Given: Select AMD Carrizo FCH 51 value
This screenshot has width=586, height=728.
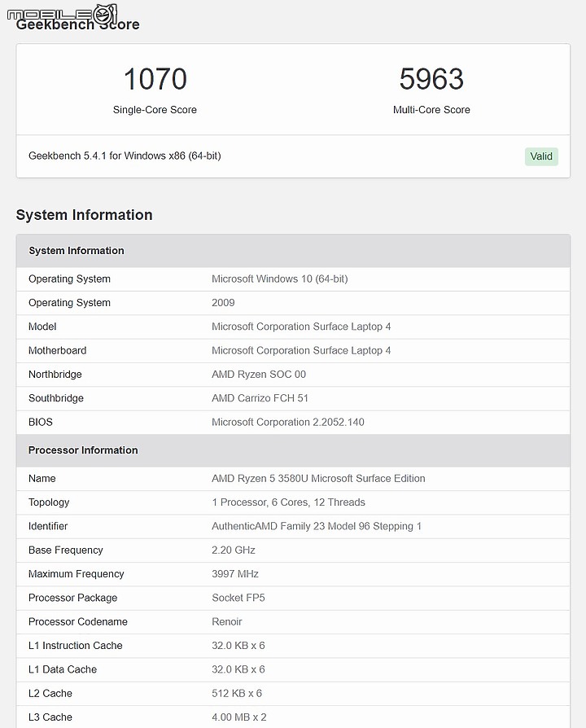Looking at the screenshot, I should (260, 398).
